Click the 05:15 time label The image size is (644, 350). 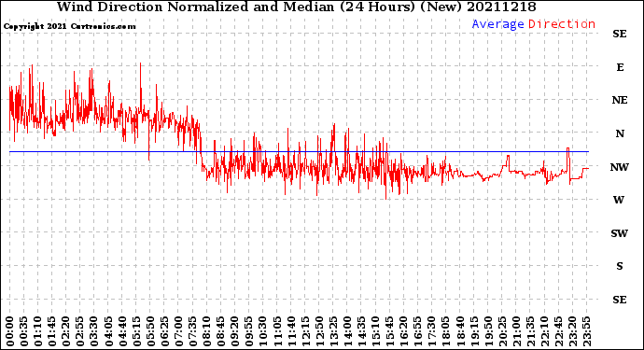click(x=136, y=331)
